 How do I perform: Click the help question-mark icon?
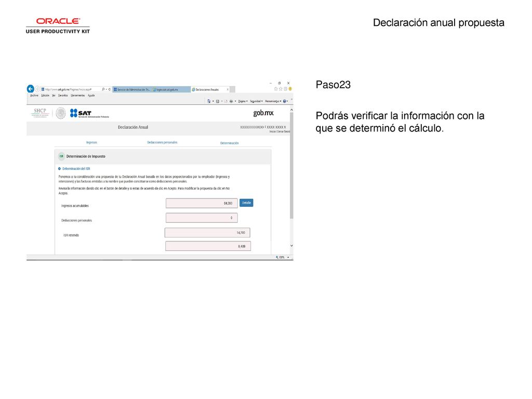click(284, 101)
